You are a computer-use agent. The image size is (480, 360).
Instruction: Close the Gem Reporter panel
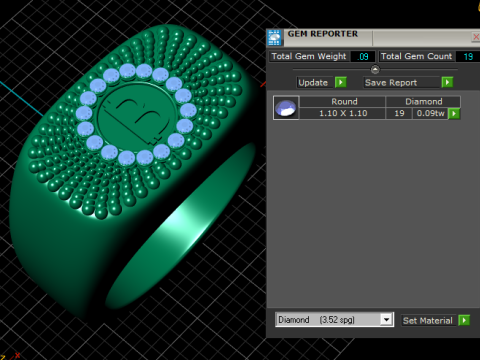pos(476,37)
